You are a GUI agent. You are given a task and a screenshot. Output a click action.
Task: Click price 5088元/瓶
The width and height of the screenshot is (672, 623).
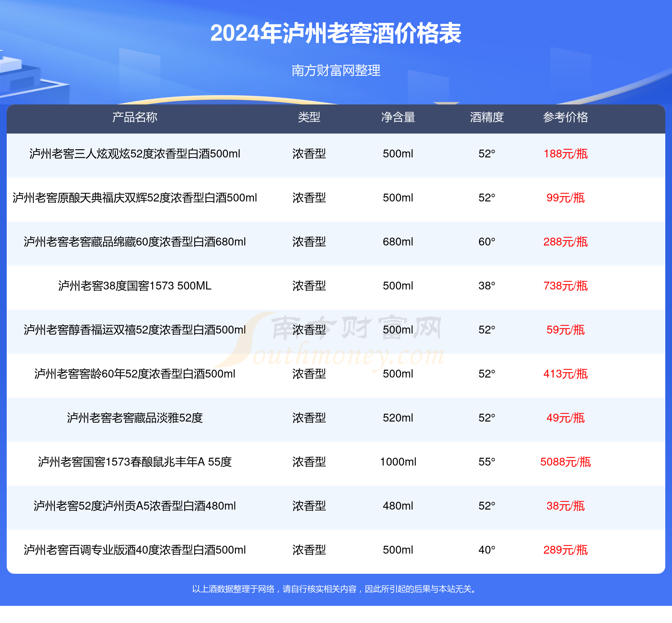coord(566,462)
